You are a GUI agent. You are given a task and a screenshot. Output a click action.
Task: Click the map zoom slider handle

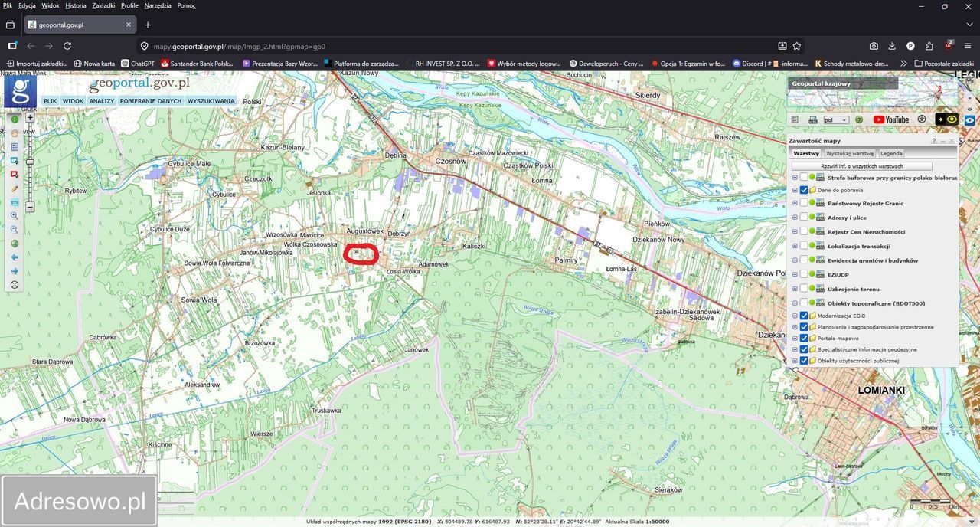tap(30, 162)
